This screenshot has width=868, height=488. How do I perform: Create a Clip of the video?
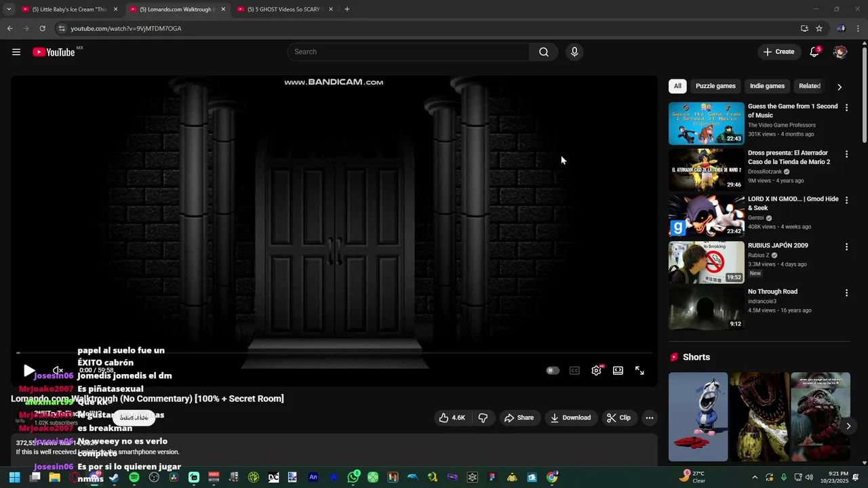(x=618, y=418)
